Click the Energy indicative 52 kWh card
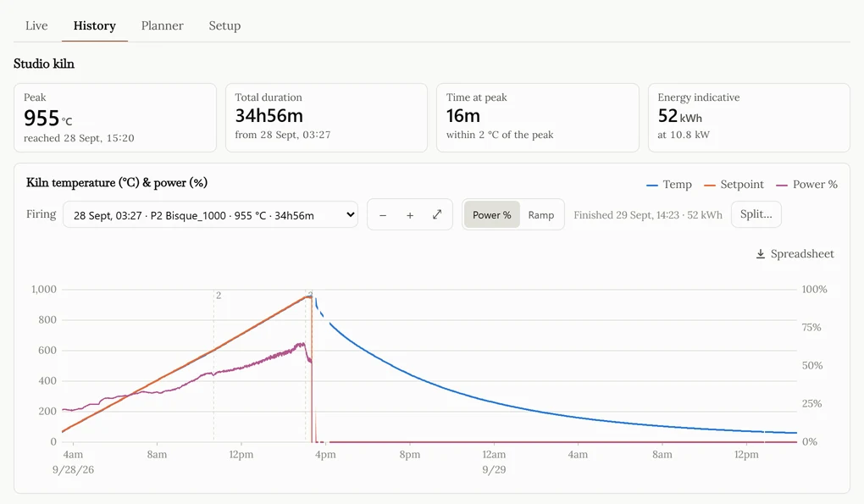Image resolution: width=864 pixels, height=504 pixels. 749,118
